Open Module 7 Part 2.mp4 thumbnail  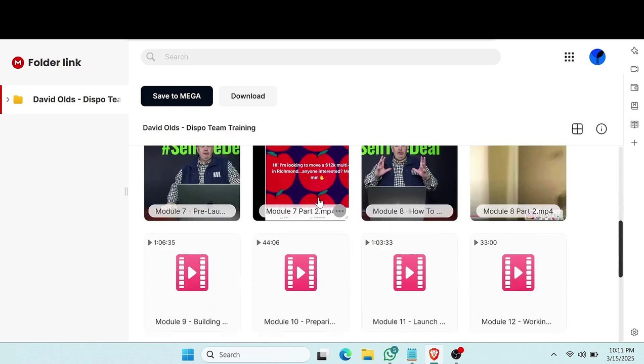tap(301, 183)
